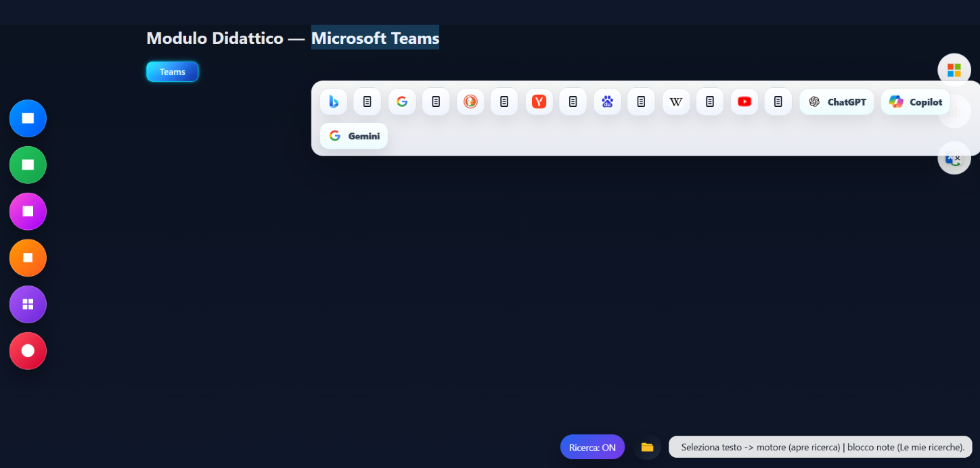Search selection on YouTube
The image size is (980, 468).
pyautogui.click(x=744, y=101)
